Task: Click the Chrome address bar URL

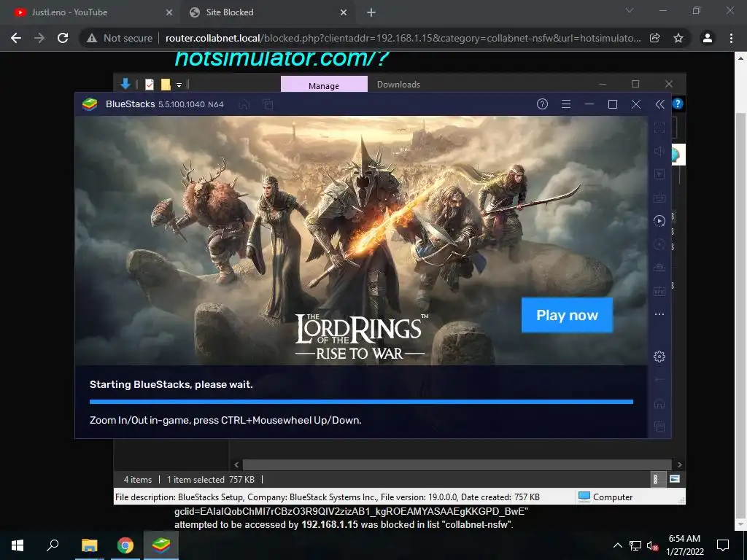Action: [403, 38]
